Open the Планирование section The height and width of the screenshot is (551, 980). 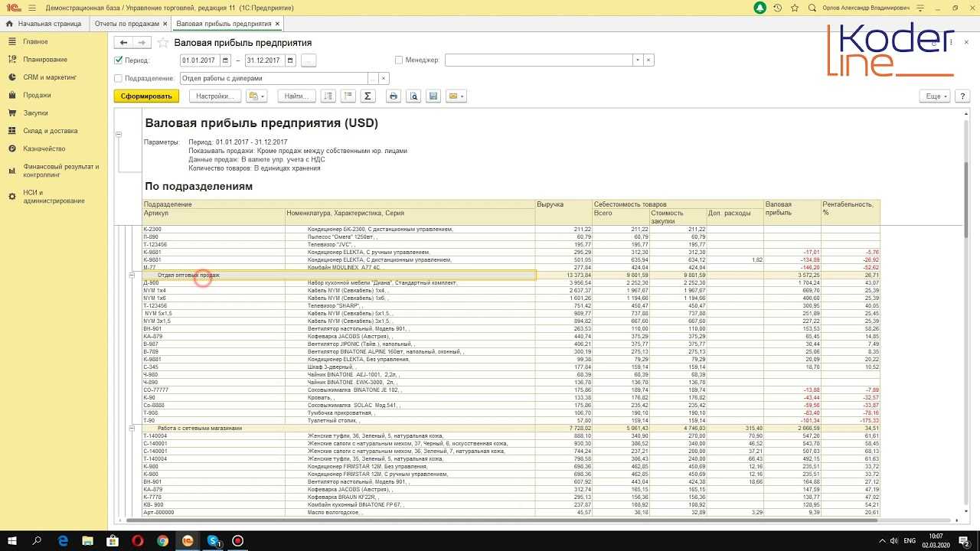tap(45, 60)
